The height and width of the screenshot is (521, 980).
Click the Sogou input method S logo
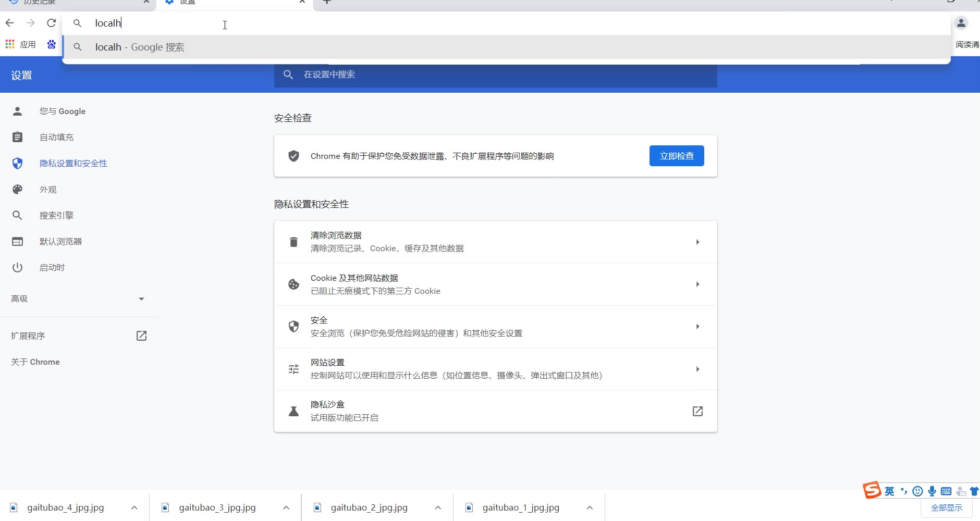tap(872, 490)
